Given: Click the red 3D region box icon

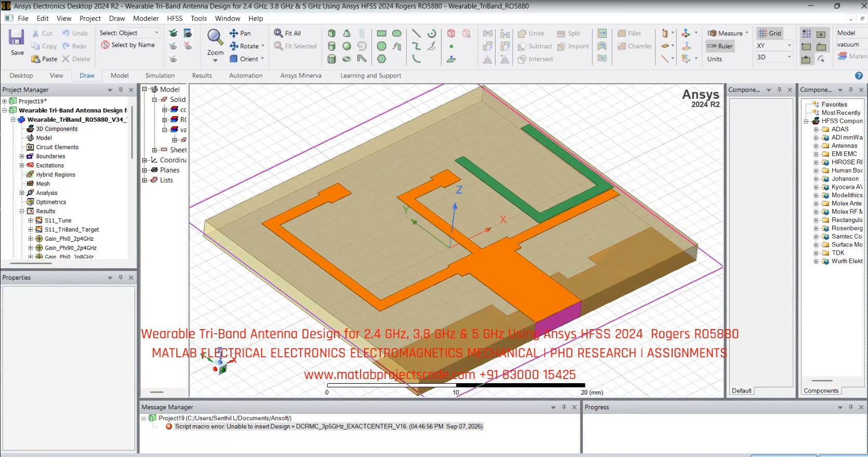Looking at the screenshot, I should point(451,33).
